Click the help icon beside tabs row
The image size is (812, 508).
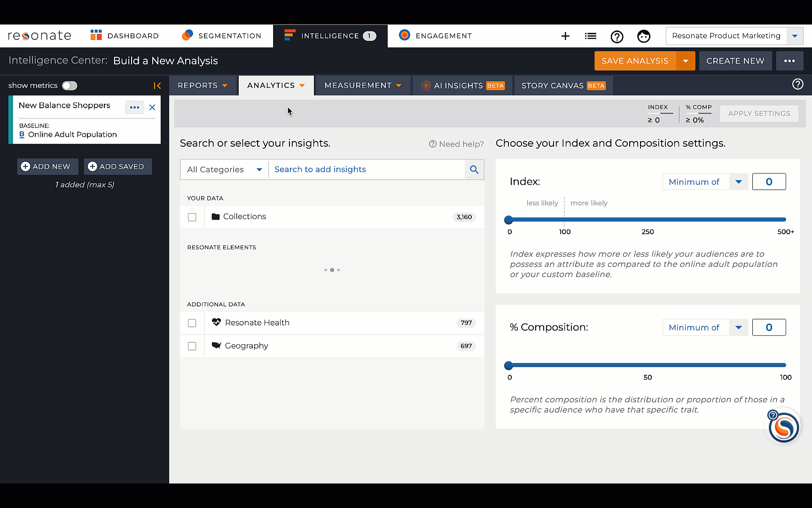pos(797,84)
